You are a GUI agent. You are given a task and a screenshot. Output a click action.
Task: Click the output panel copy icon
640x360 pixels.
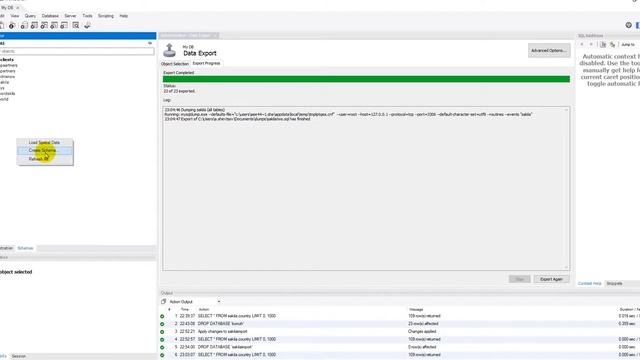coord(163,302)
